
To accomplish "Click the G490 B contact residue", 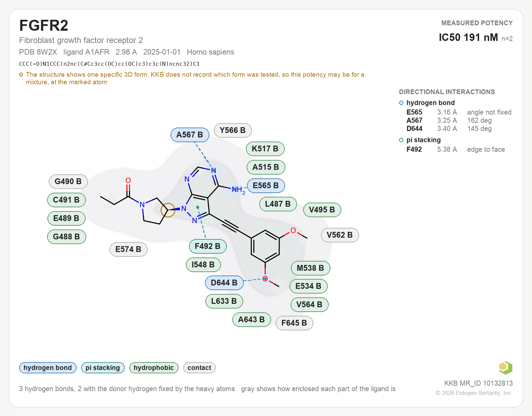I will [x=68, y=181].
